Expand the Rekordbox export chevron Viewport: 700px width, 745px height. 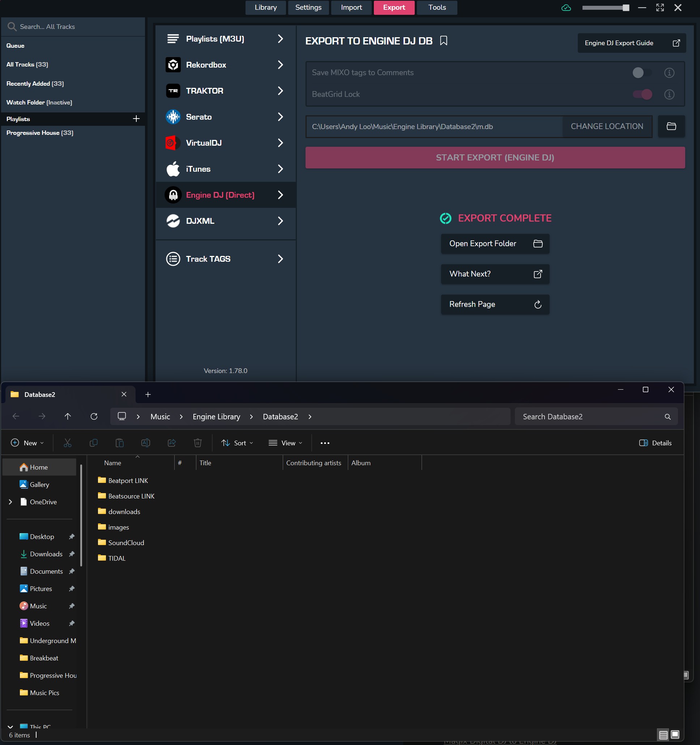point(281,65)
